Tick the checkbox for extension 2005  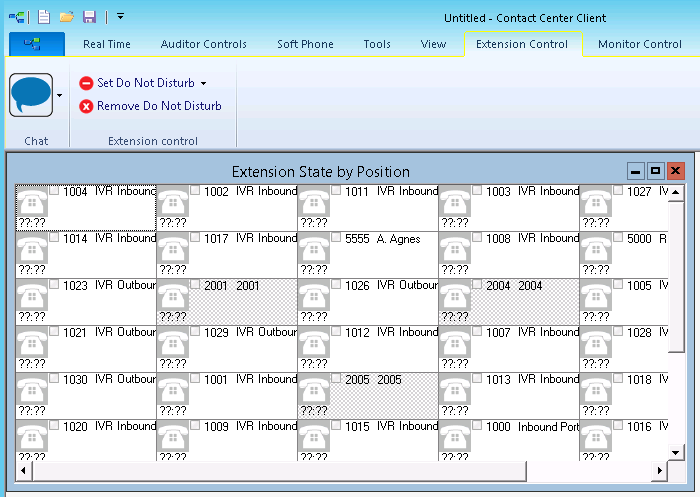[336, 378]
